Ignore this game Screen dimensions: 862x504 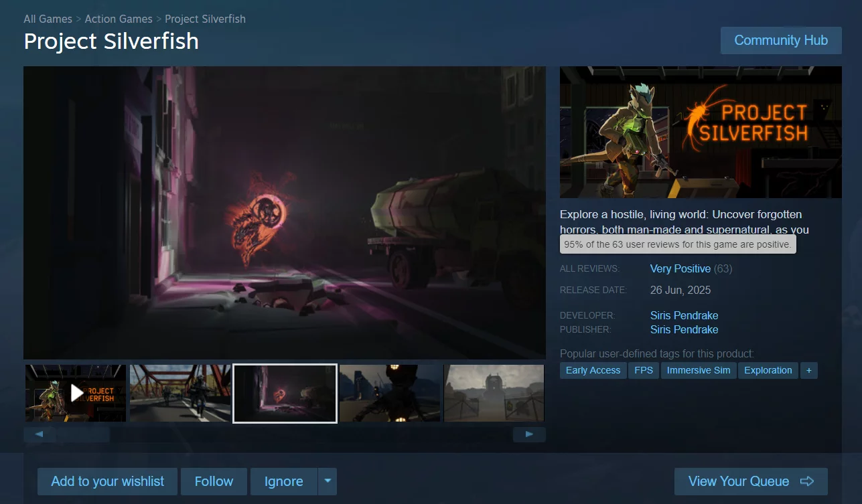pyautogui.click(x=284, y=481)
